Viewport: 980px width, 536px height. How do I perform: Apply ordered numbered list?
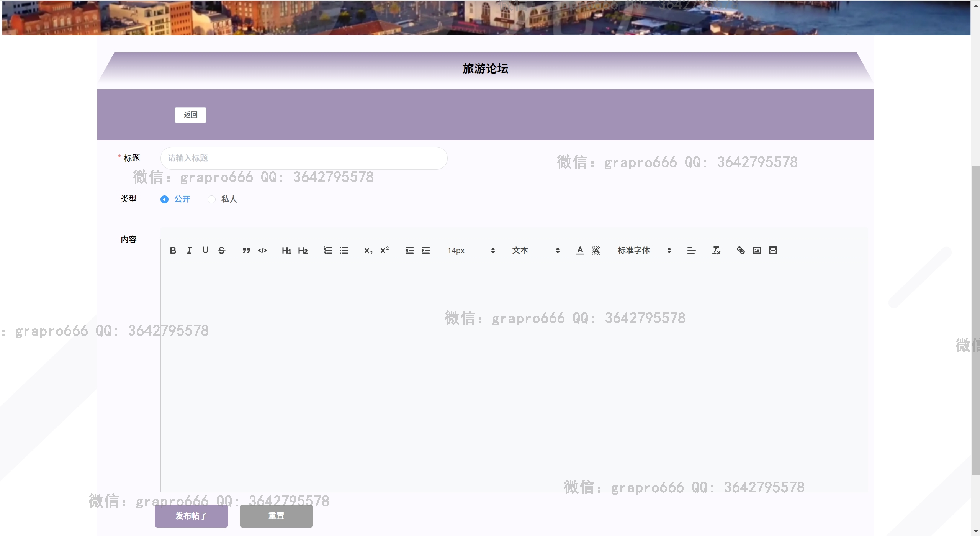(x=328, y=251)
